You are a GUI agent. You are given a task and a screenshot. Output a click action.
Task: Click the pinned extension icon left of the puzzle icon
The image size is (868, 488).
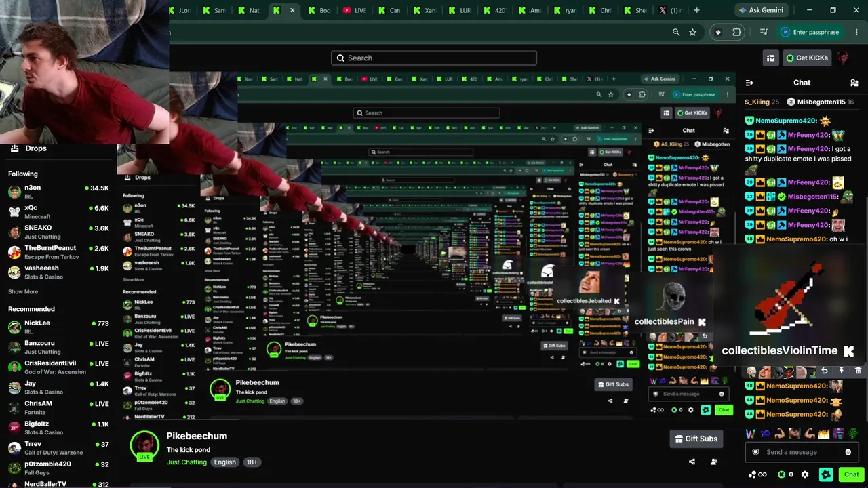719,32
